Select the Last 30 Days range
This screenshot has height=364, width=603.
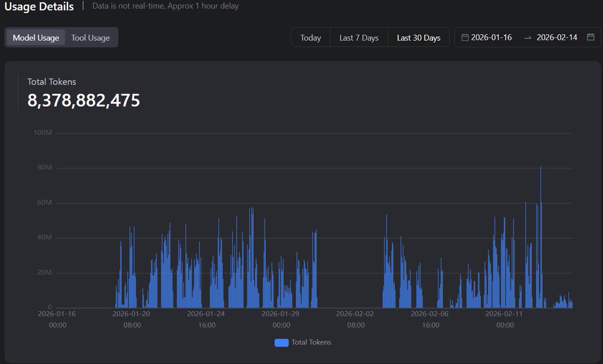click(419, 38)
